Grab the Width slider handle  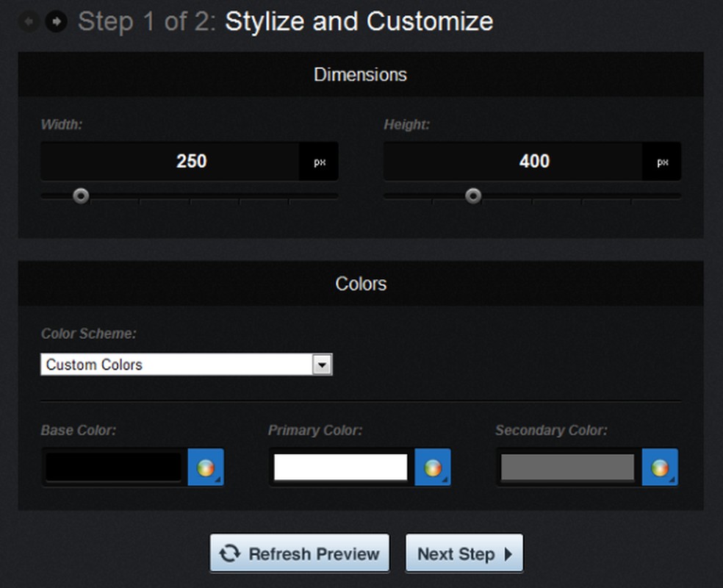point(81,196)
